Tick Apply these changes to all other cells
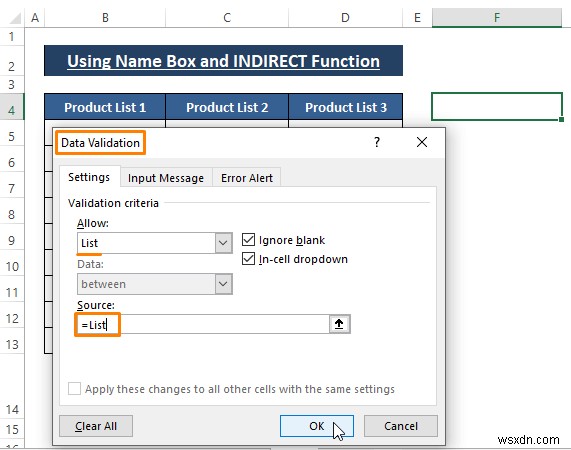The width and height of the screenshot is (571, 450). click(74, 388)
